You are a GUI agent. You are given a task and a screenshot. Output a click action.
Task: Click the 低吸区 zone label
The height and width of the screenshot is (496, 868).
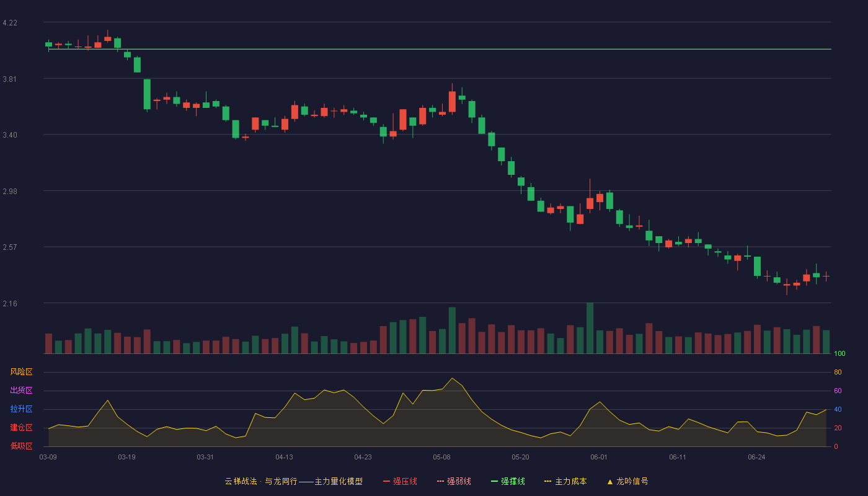21,446
